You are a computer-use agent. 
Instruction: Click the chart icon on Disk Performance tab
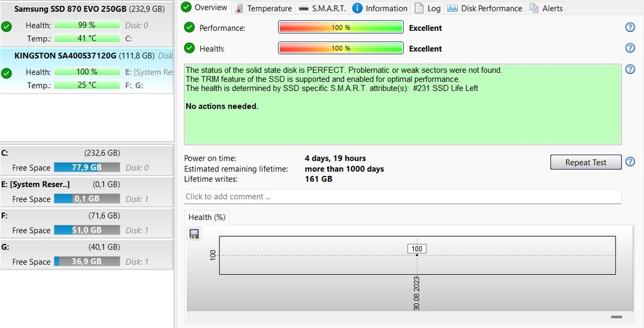(x=452, y=8)
